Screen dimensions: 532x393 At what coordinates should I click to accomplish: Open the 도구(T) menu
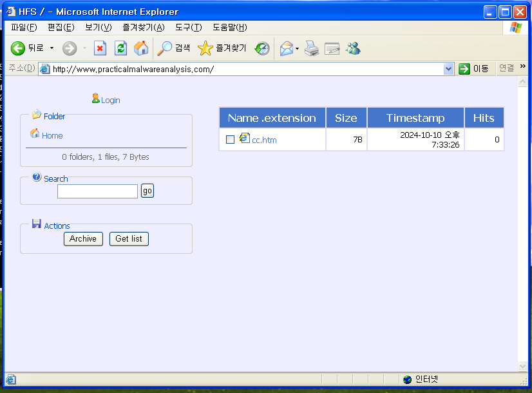pos(188,27)
